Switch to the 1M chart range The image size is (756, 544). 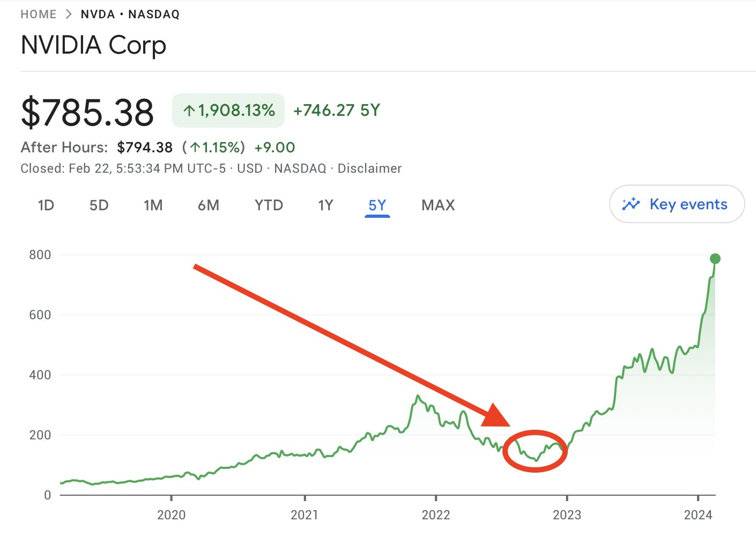pyautogui.click(x=153, y=205)
